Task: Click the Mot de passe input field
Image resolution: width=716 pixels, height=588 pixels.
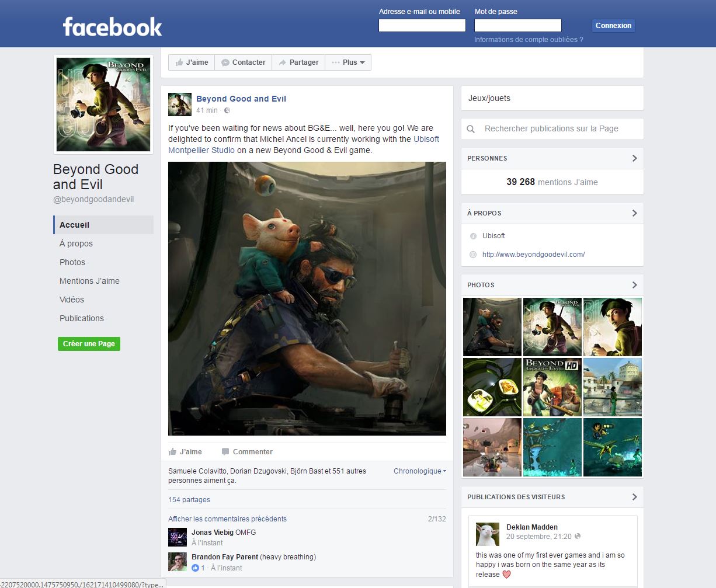Action: (517, 25)
